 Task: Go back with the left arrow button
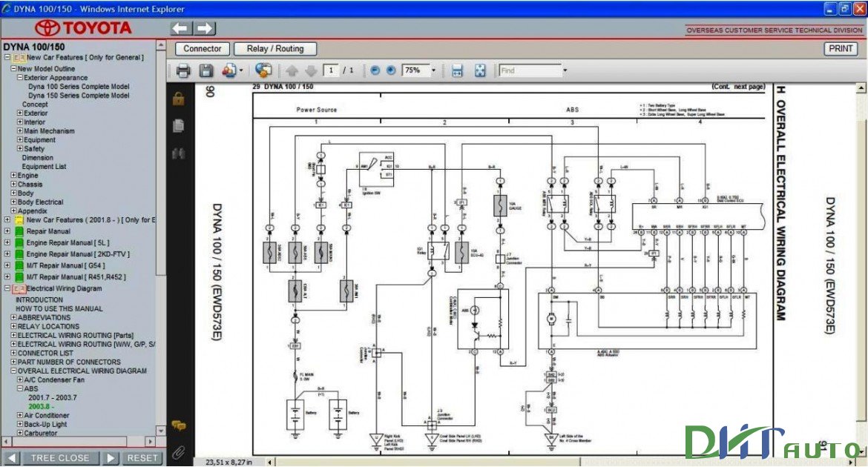181,28
